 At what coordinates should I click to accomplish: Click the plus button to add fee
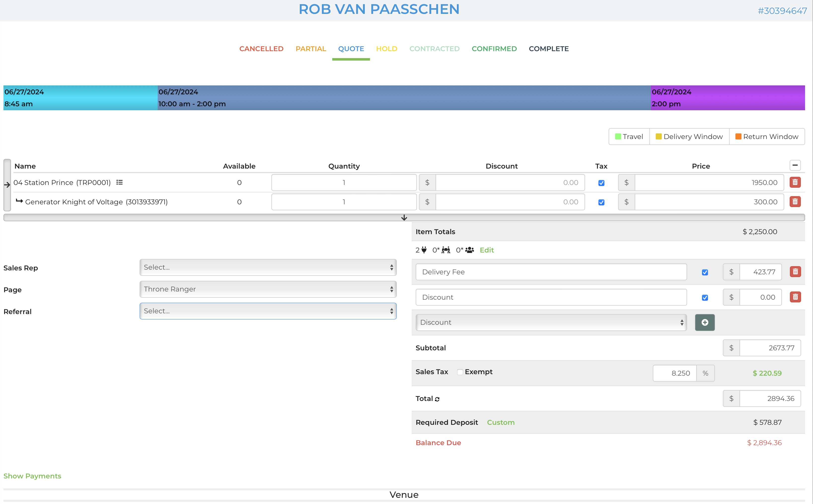pos(704,322)
